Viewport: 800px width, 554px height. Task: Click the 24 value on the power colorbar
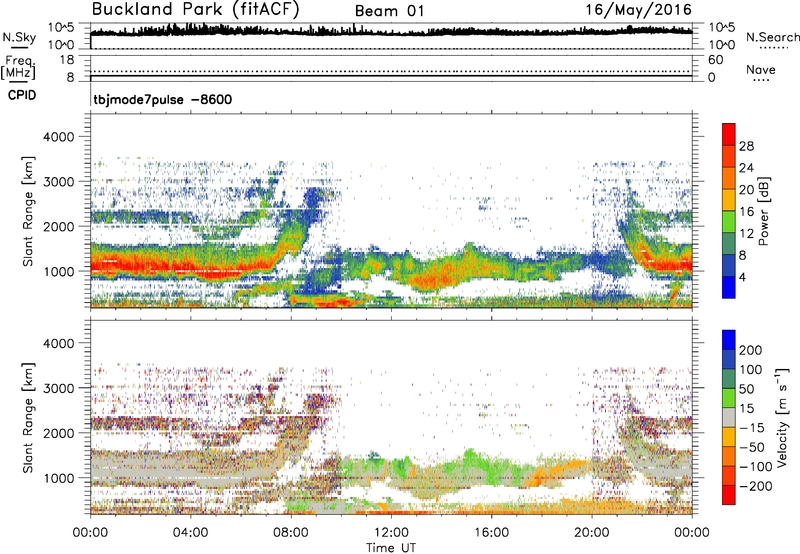pyautogui.click(x=746, y=168)
